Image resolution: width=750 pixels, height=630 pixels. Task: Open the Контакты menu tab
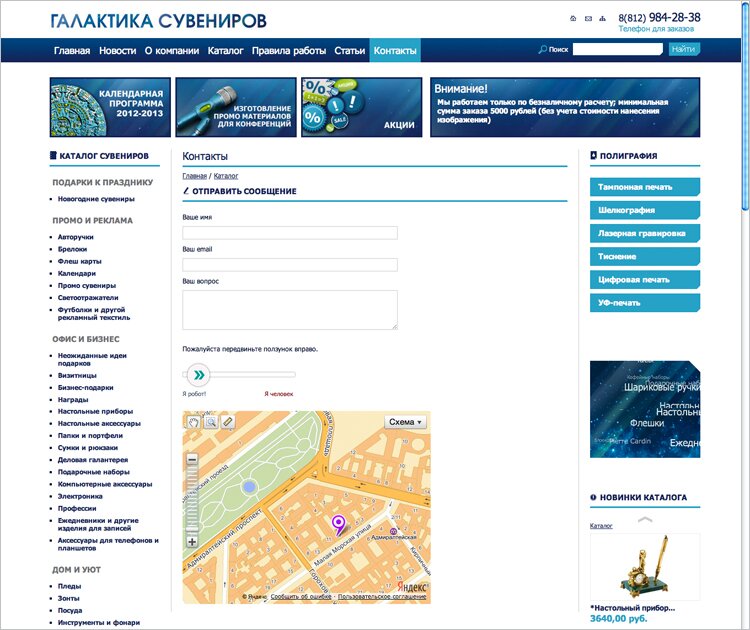(x=395, y=50)
